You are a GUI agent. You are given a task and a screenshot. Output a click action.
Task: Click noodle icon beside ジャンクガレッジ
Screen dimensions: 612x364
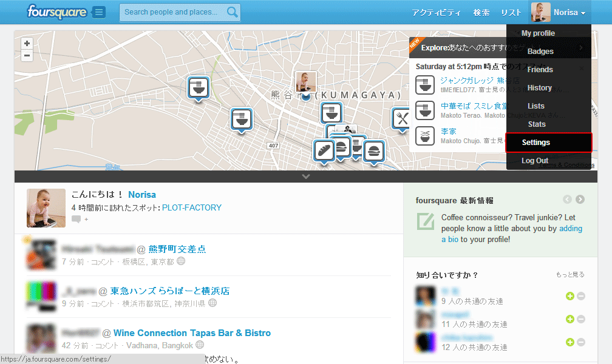(x=424, y=85)
